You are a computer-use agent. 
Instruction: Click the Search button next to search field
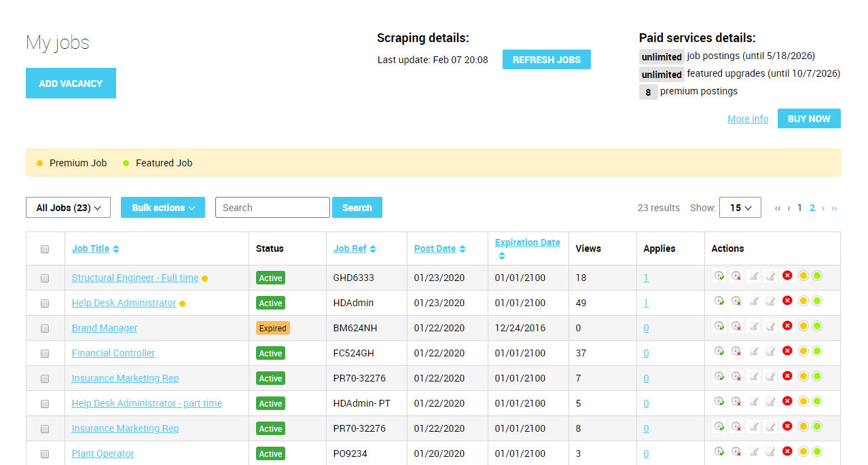point(357,208)
